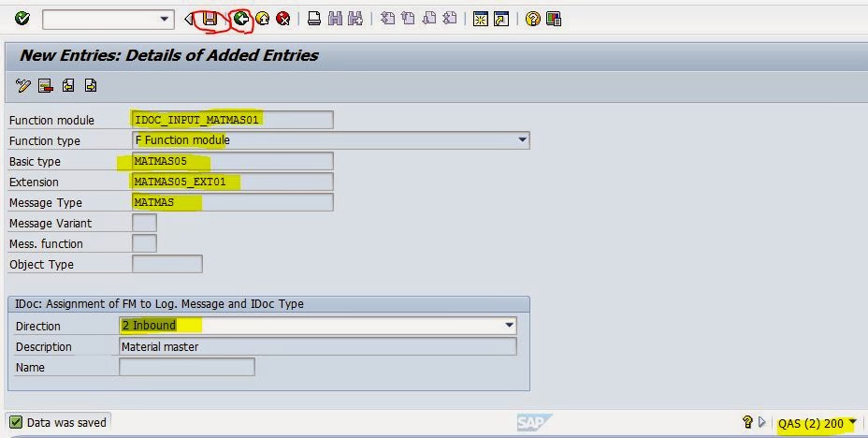Image resolution: width=868 pixels, height=438 pixels.
Task: Click the 'Basic type' label
Action: click(x=35, y=161)
